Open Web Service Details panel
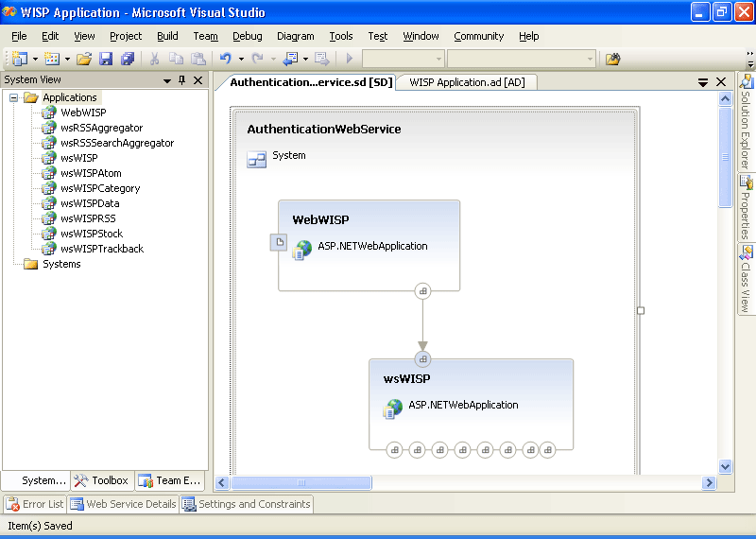This screenshot has width=756, height=539. [123, 504]
